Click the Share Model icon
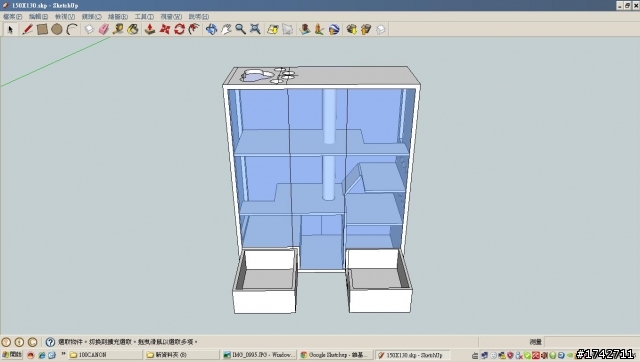Viewport: 640px width, 362px height. [x=366, y=29]
